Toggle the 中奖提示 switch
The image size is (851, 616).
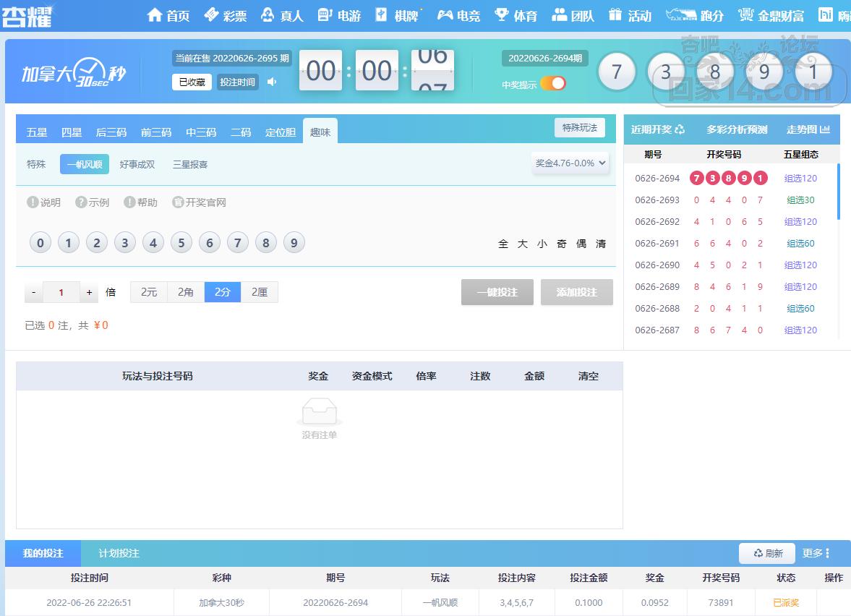point(553,84)
